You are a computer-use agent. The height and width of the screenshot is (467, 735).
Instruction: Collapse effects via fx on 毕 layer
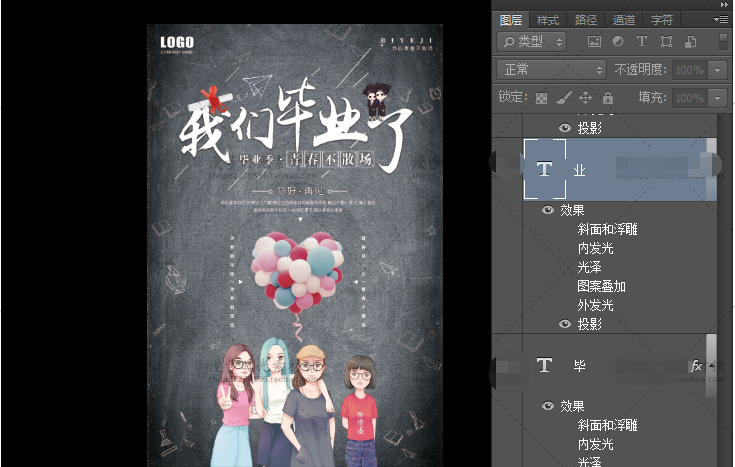pos(697,366)
